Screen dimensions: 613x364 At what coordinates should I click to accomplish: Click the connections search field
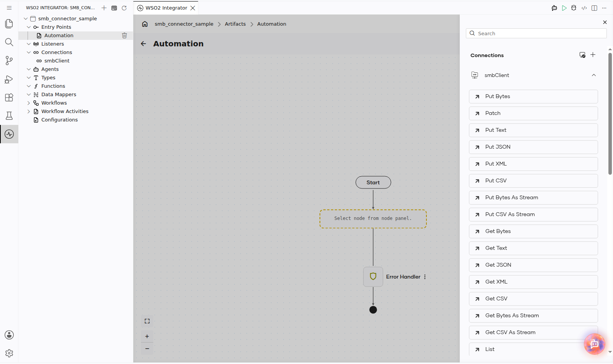[x=536, y=33]
